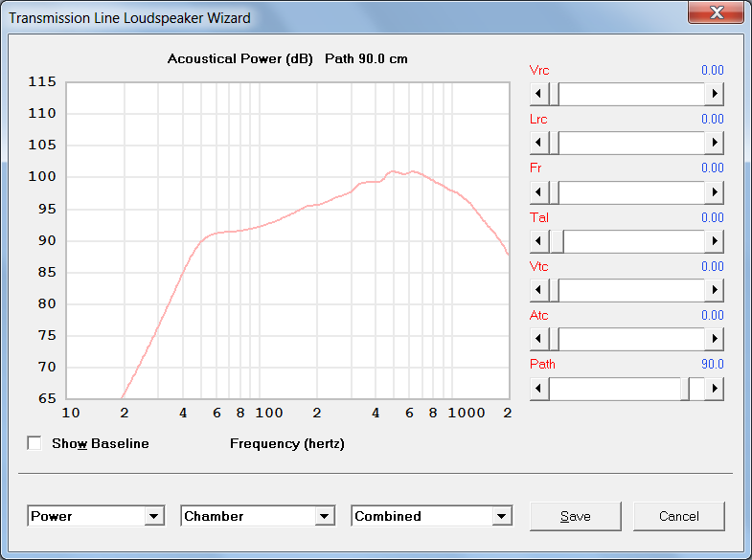Click the red Atc label
This screenshot has height=560, width=752.
[539, 315]
